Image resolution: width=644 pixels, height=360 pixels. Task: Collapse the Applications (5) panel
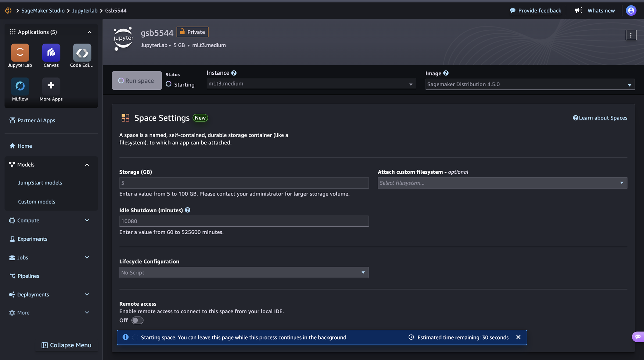click(x=89, y=32)
